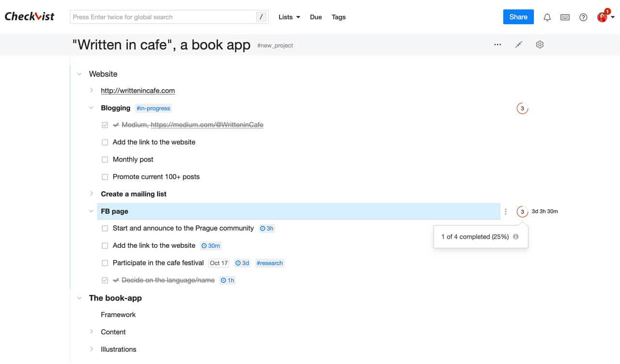This screenshot has width=620, height=364.
Task: Open the Tags menu
Action: [x=339, y=17]
